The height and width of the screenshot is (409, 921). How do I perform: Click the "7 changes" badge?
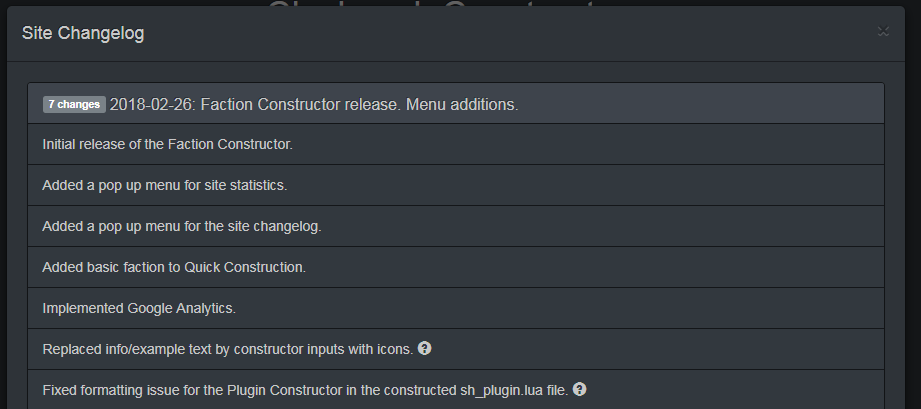[x=74, y=104]
